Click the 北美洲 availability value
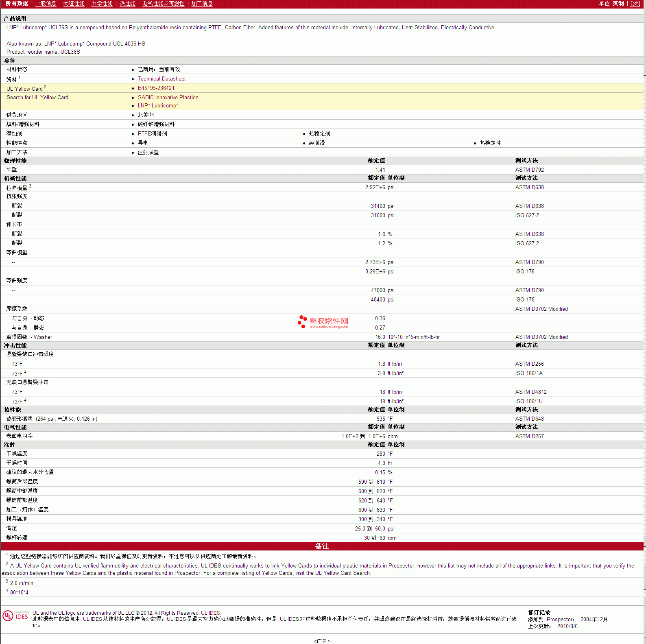The height and width of the screenshot is (644, 646). [146, 115]
